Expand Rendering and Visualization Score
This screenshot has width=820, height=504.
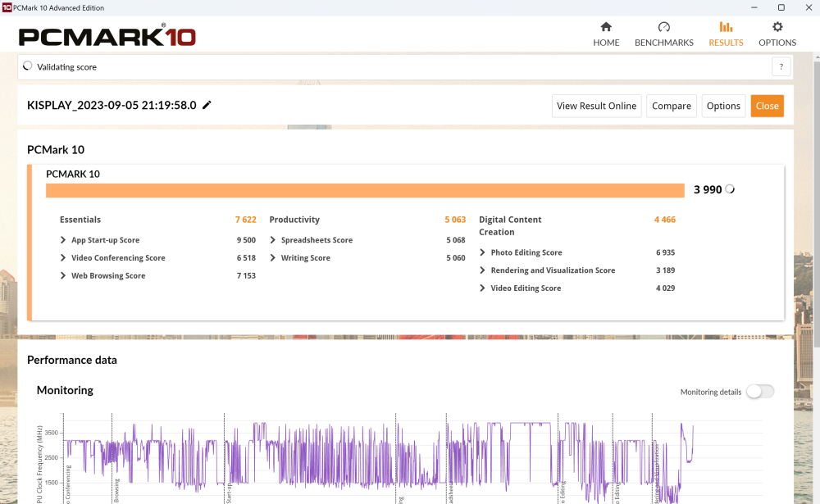coord(483,270)
